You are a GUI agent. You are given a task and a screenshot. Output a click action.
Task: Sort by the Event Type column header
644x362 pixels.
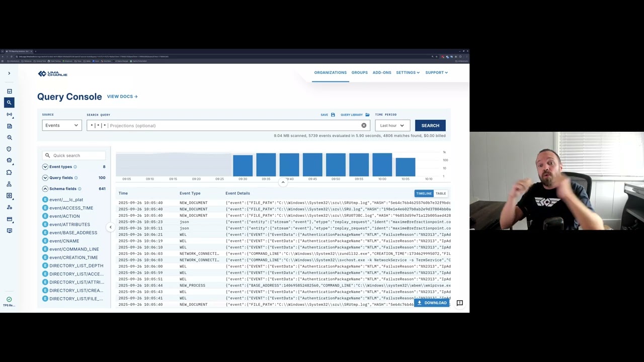tap(190, 193)
